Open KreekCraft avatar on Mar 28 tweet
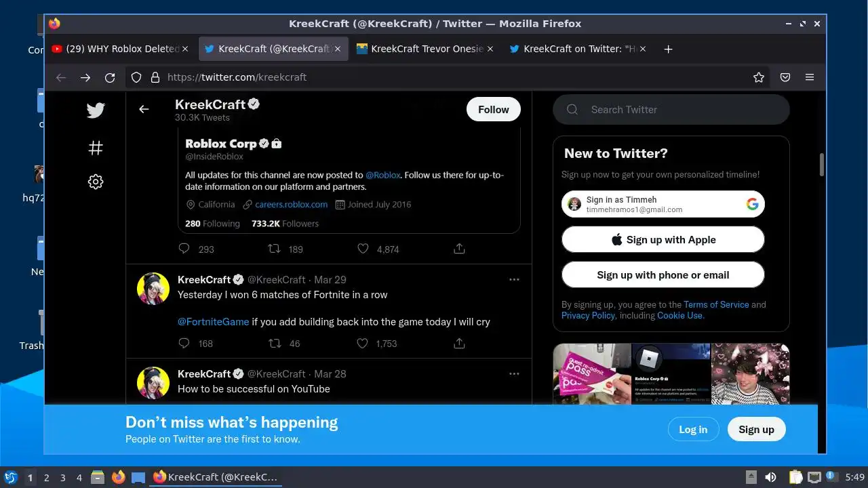 tap(153, 383)
